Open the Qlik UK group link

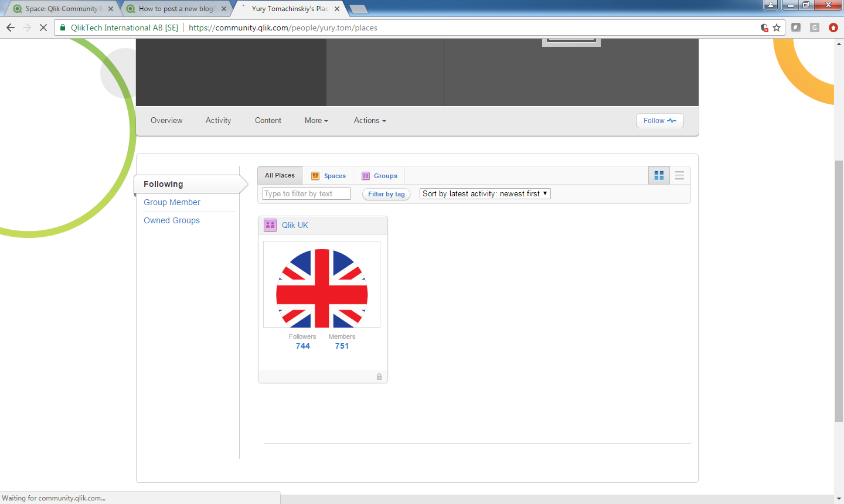295,225
